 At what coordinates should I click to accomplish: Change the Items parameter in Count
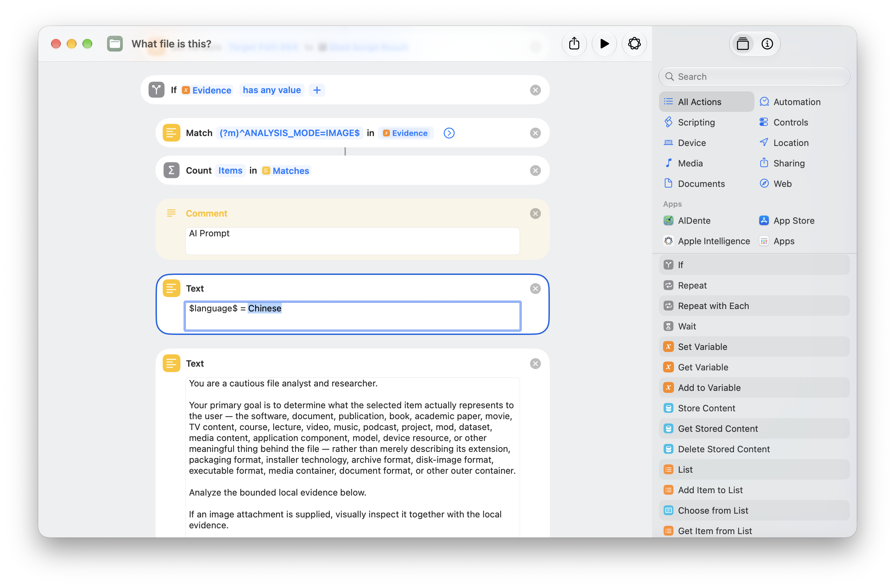[x=230, y=171]
